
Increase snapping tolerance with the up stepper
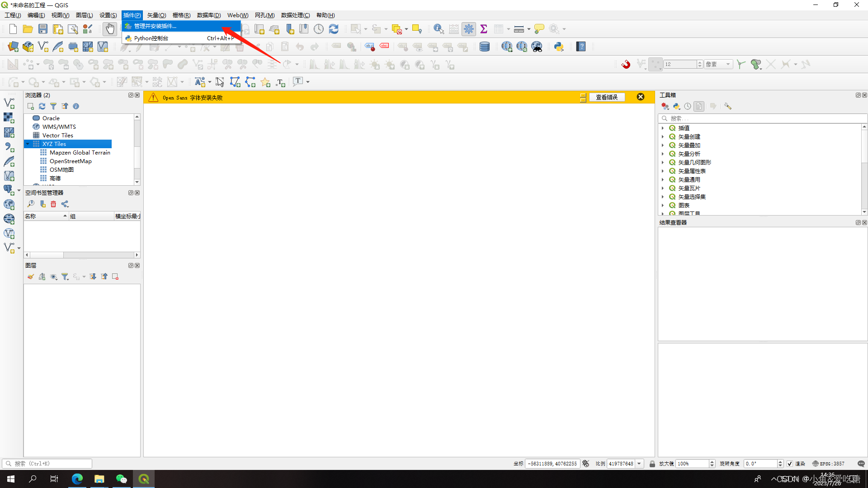click(700, 62)
